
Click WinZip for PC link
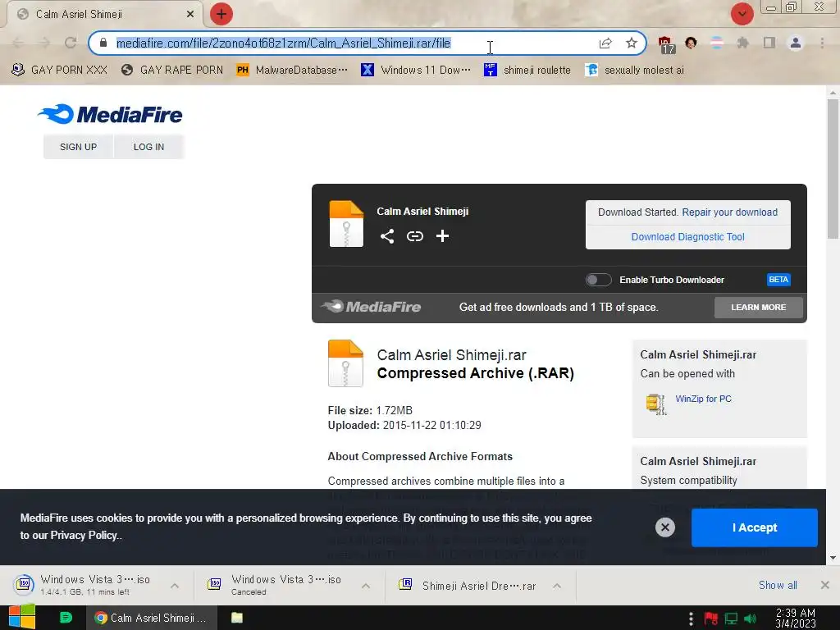[703, 399]
